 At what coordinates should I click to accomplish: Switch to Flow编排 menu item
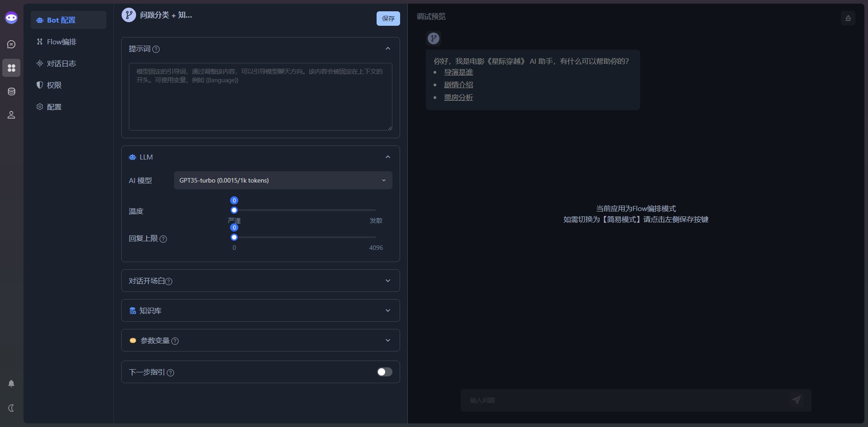61,42
